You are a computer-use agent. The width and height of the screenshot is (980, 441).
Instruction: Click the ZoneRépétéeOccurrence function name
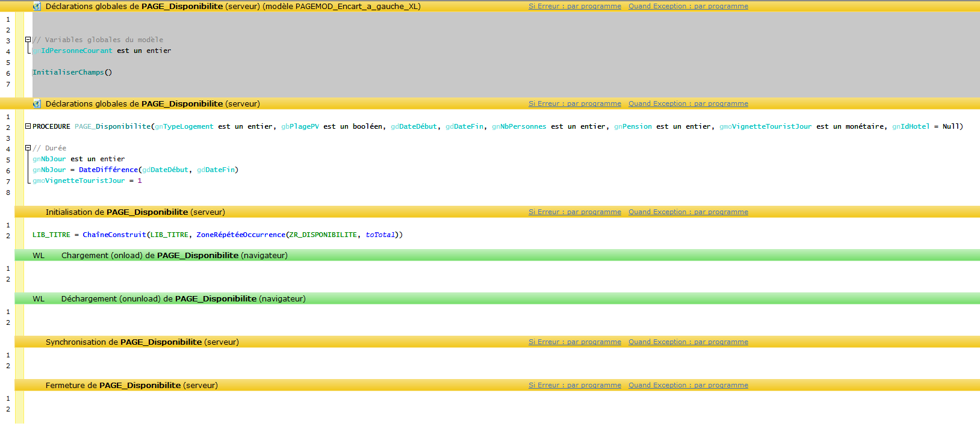pyautogui.click(x=241, y=235)
